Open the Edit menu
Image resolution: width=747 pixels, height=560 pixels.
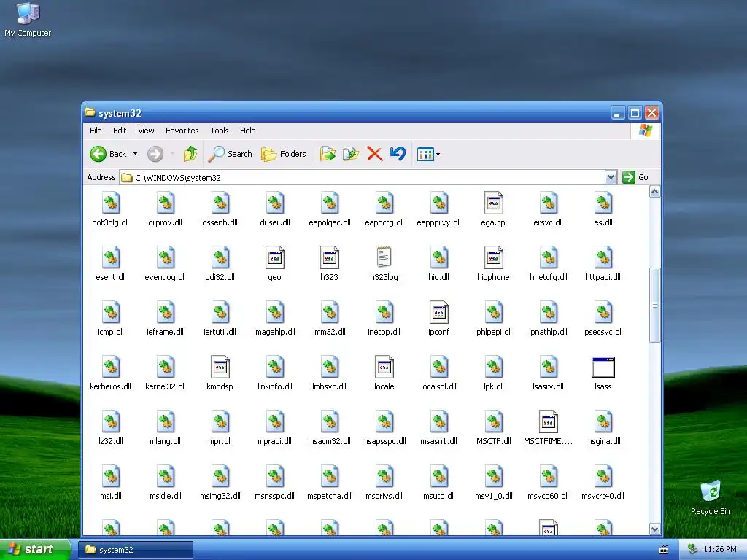(120, 131)
